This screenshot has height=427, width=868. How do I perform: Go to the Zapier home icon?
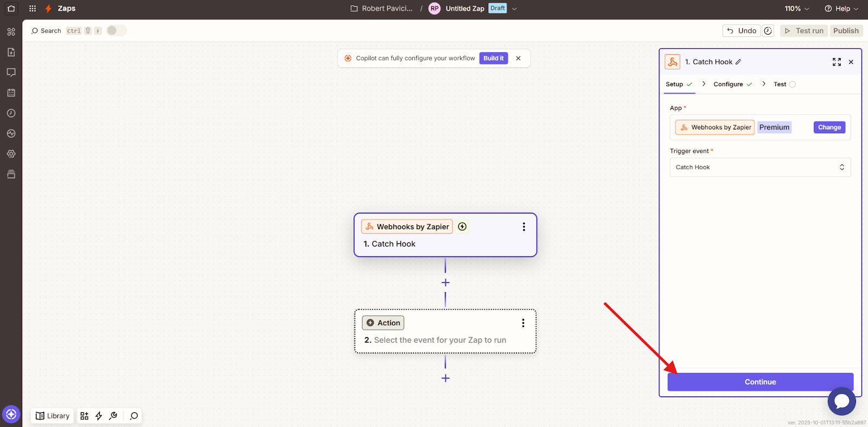(x=11, y=9)
